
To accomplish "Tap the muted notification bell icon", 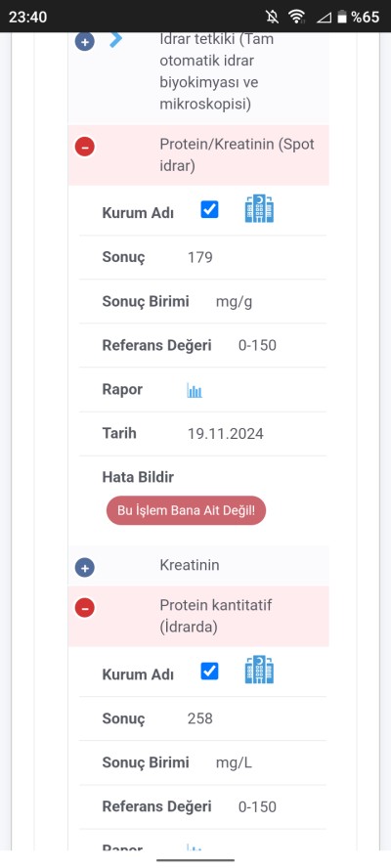I will coord(272,17).
